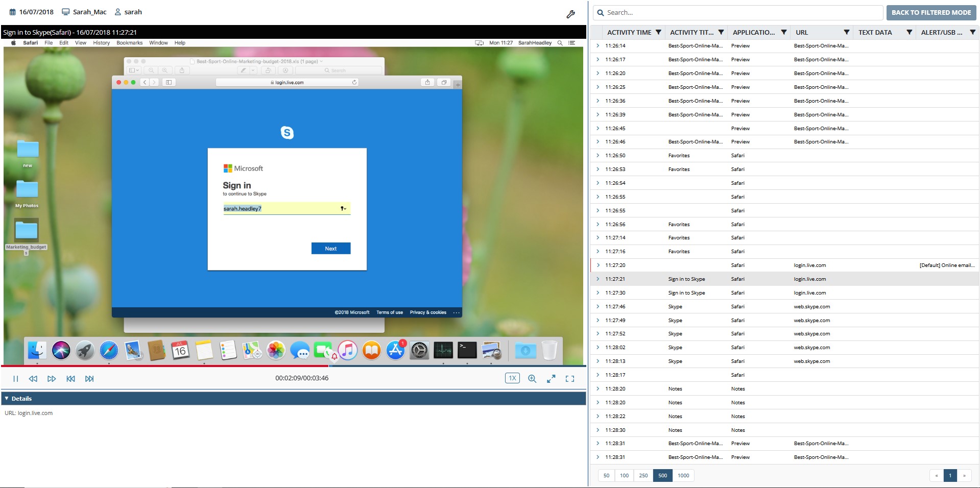980x488 pixels.
Task: Set page size to 1000
Action: 683,475
